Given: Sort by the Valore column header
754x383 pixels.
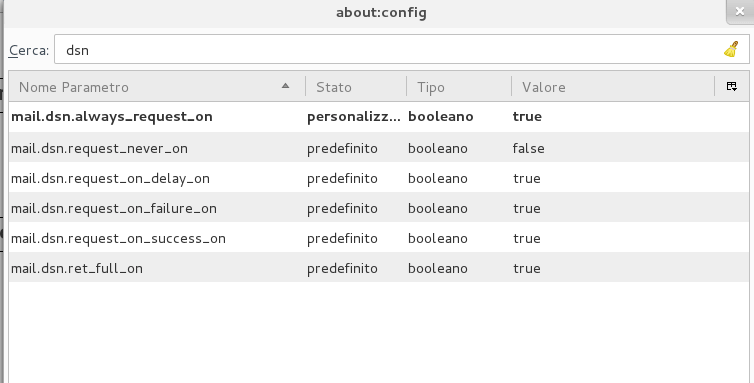Looking at the screenshot, I should [613, 87].
